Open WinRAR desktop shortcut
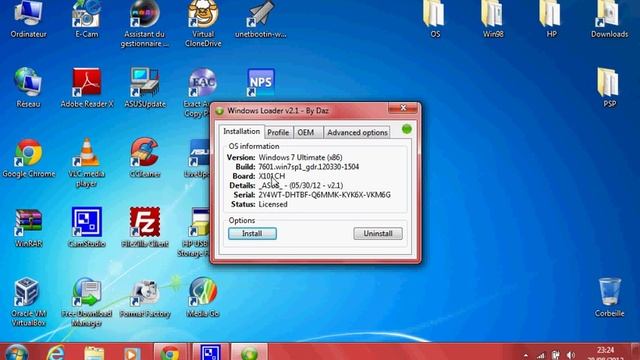The height and width of the screenshot is (360, 640). [x=28, y=228]
